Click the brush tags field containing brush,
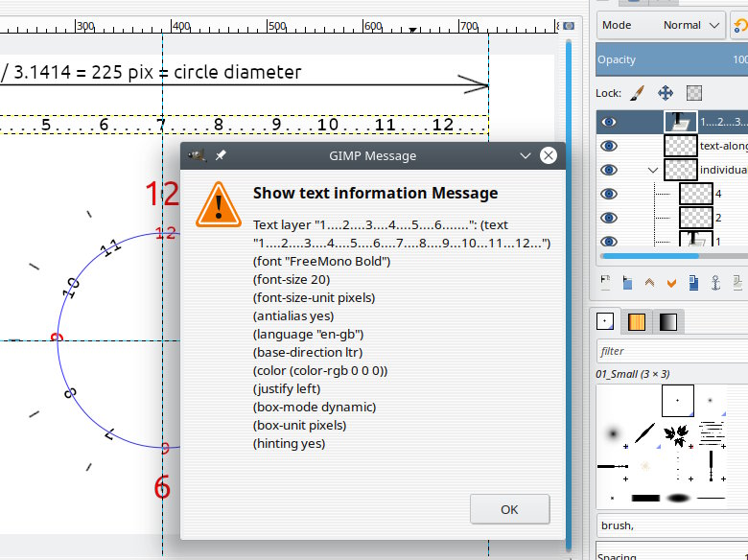 click(x=671, y=525)
